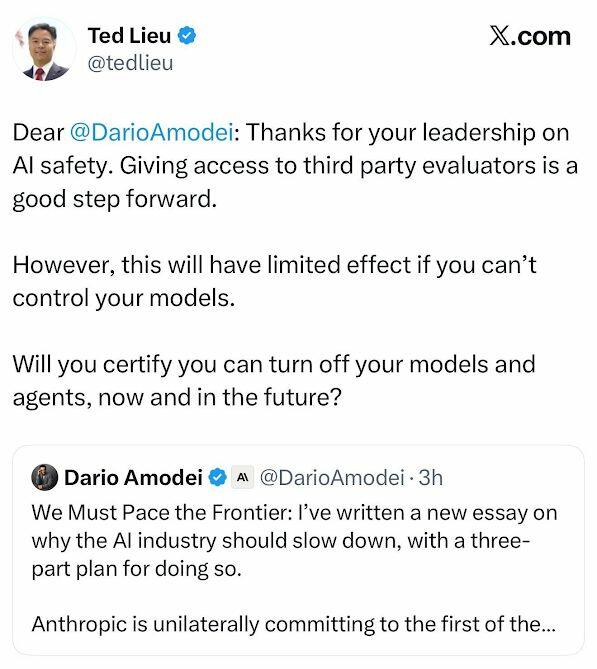Open the Ted Lieu display name
This screenshot has width=597, height=669.
click(129, 35)
